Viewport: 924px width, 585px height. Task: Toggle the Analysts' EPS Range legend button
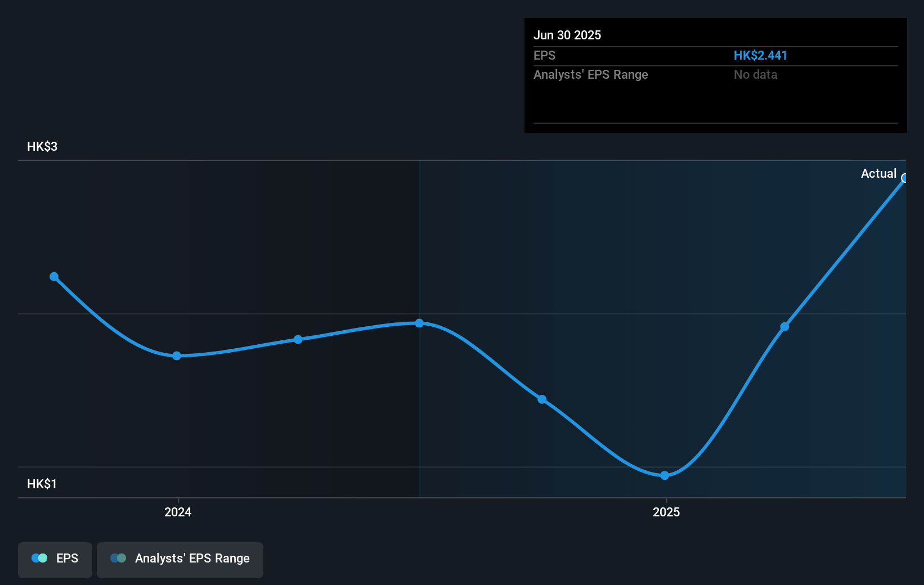pyautogui.click(x=180, y=560)
